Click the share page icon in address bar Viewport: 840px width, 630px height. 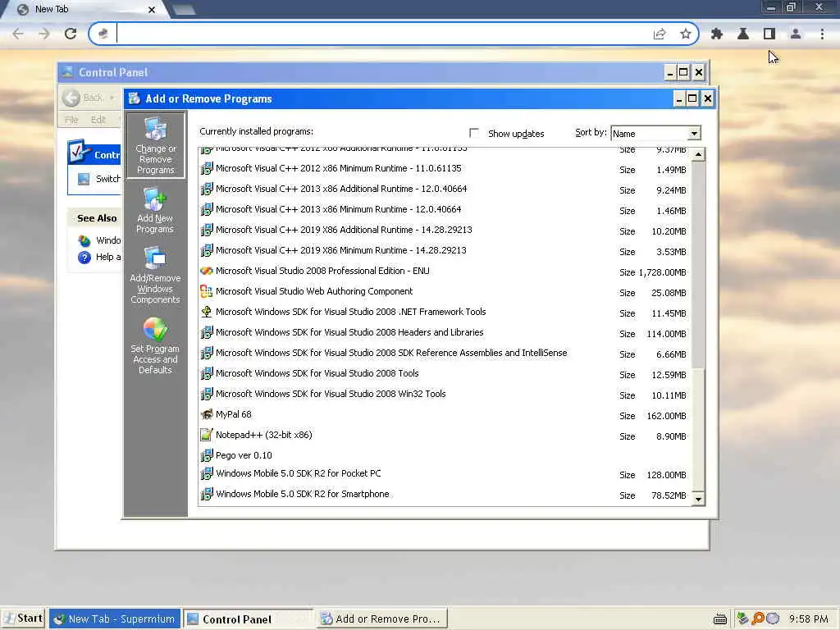click(660, 34)
